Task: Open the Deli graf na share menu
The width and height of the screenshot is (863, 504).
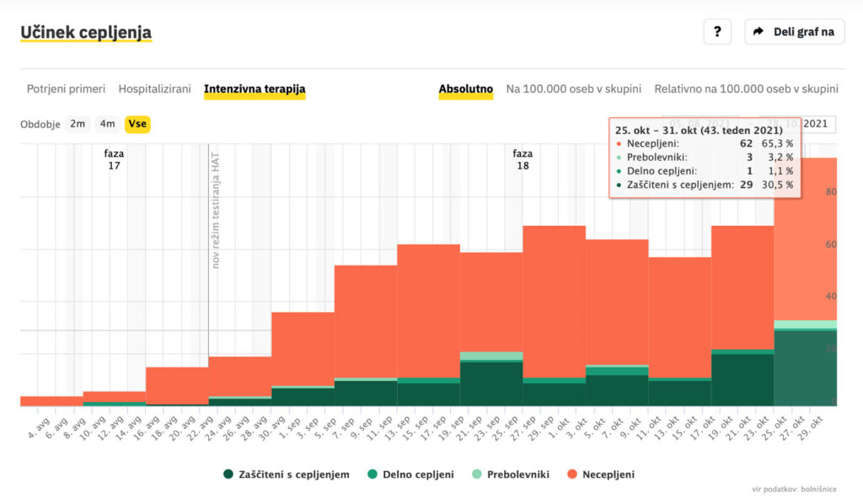Action: [795, 32]
